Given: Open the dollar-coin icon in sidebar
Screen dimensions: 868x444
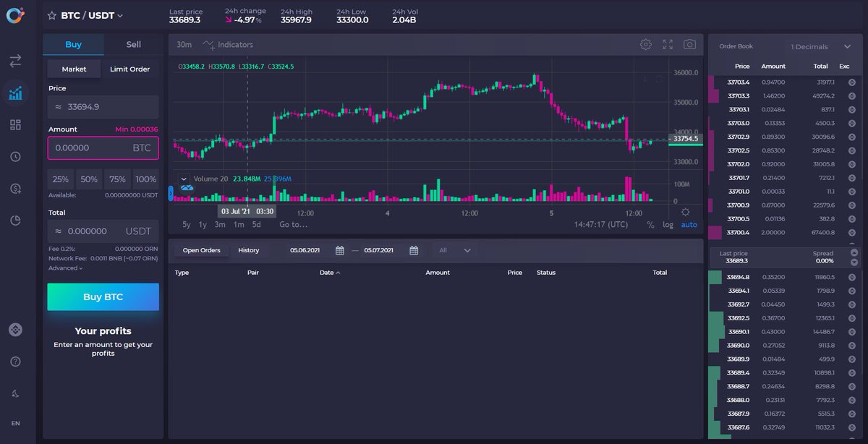Looking at the screenshot, I should tap(15, 188).
